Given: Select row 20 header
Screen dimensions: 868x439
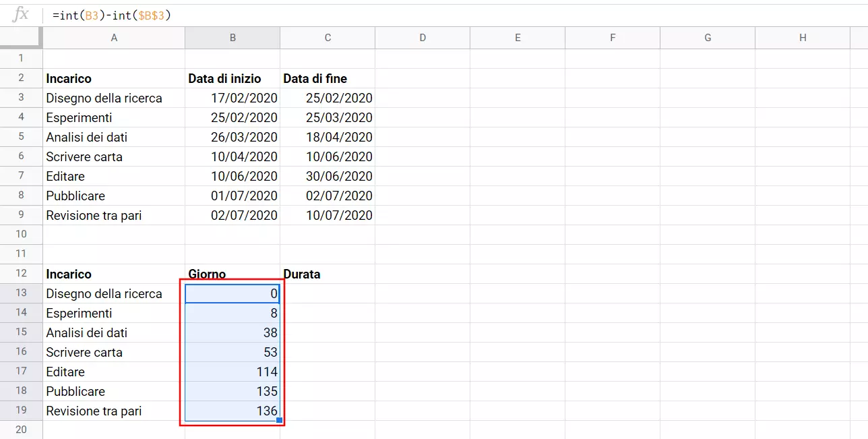Looking at the screenshot, I should pyautogui.click(x=21, y=430).
